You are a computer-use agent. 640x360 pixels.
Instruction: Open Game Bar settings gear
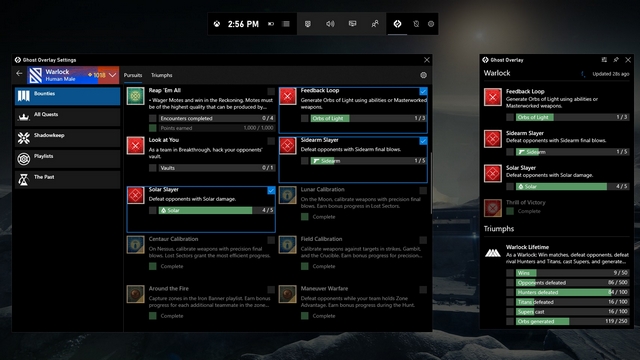click(x=431, y=24)
